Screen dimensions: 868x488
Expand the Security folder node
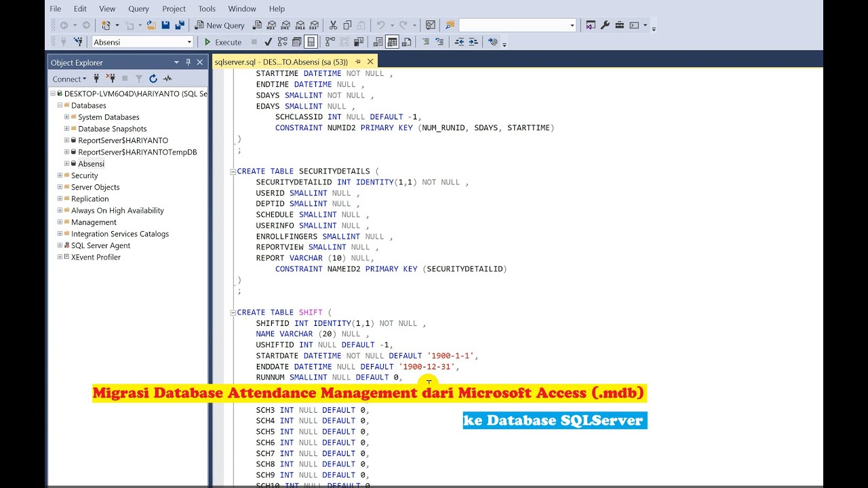pos(60,176)
